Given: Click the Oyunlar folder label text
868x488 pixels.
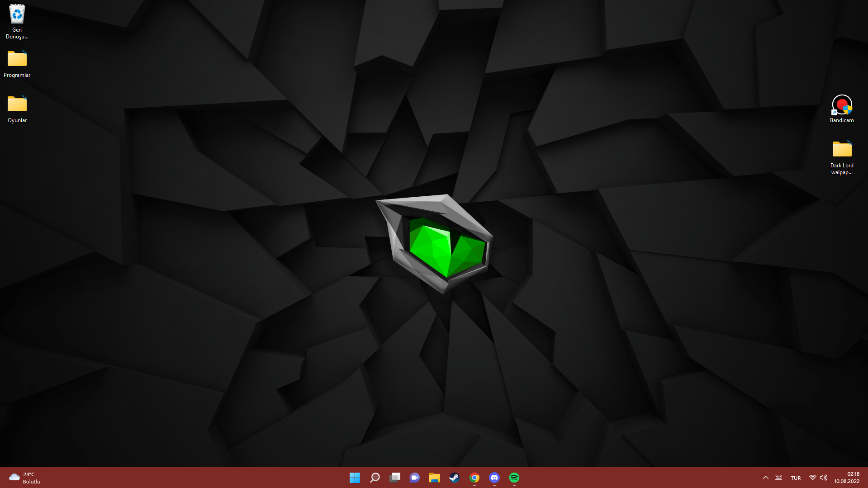Looking at the screenshot, I should (17, 120).
